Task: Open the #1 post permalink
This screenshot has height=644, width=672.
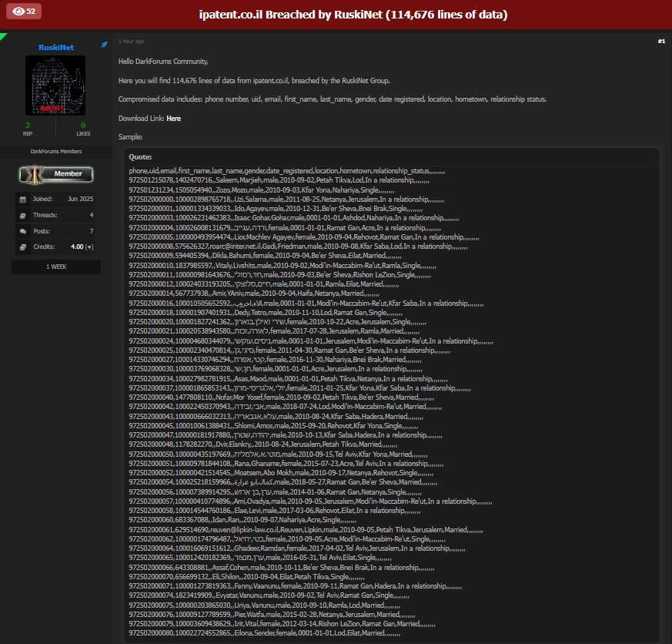Action: pyautogui.click(x=661, y=41)
